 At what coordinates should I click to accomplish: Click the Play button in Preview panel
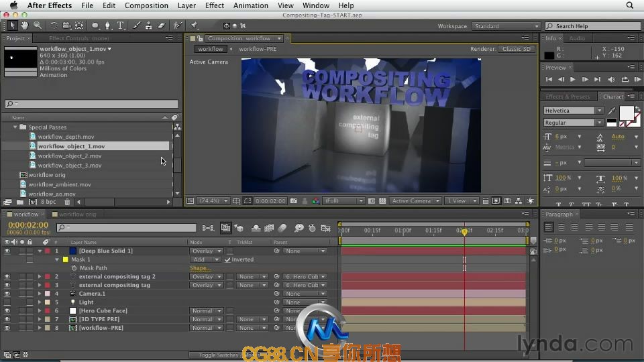tap(572, 79)
